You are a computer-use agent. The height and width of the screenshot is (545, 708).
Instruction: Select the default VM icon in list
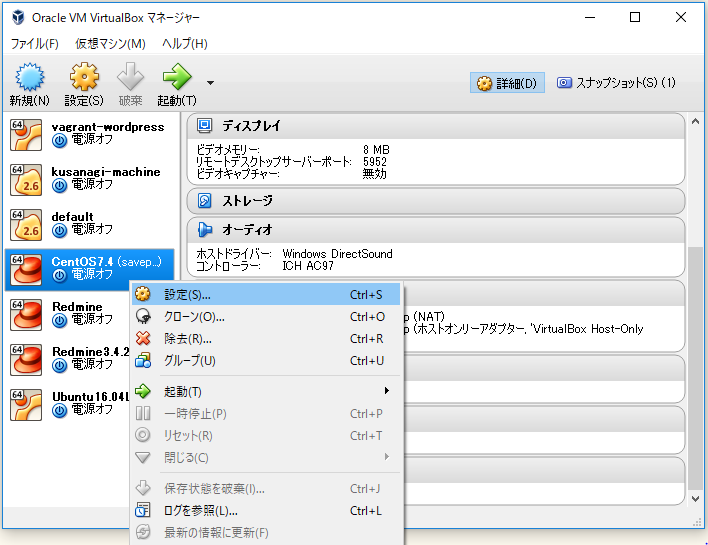(x=26, y=225)
